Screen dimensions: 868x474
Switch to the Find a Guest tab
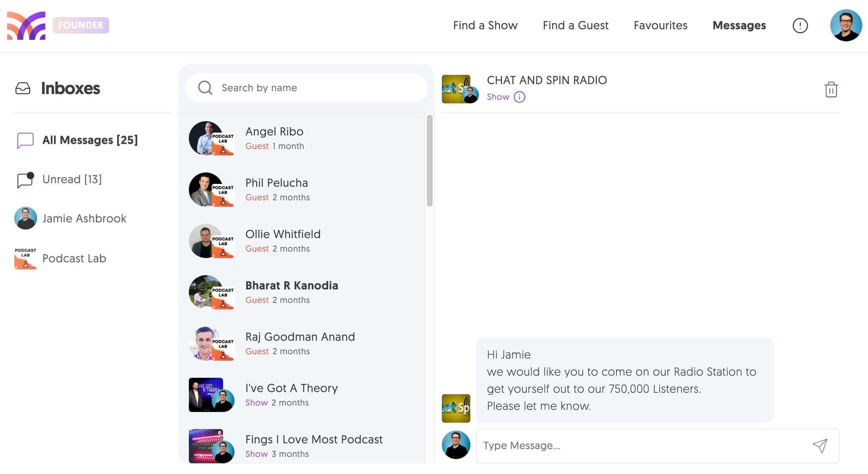(x=575, y=25)
